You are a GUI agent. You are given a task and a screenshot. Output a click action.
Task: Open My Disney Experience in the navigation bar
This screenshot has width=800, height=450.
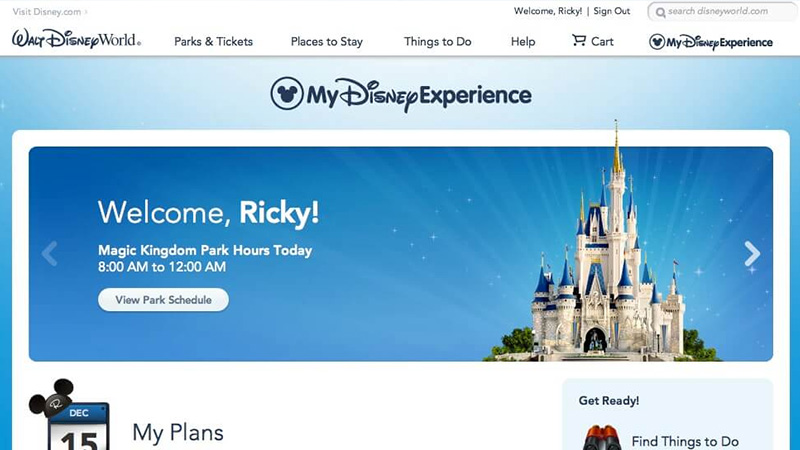coord(711,42)
